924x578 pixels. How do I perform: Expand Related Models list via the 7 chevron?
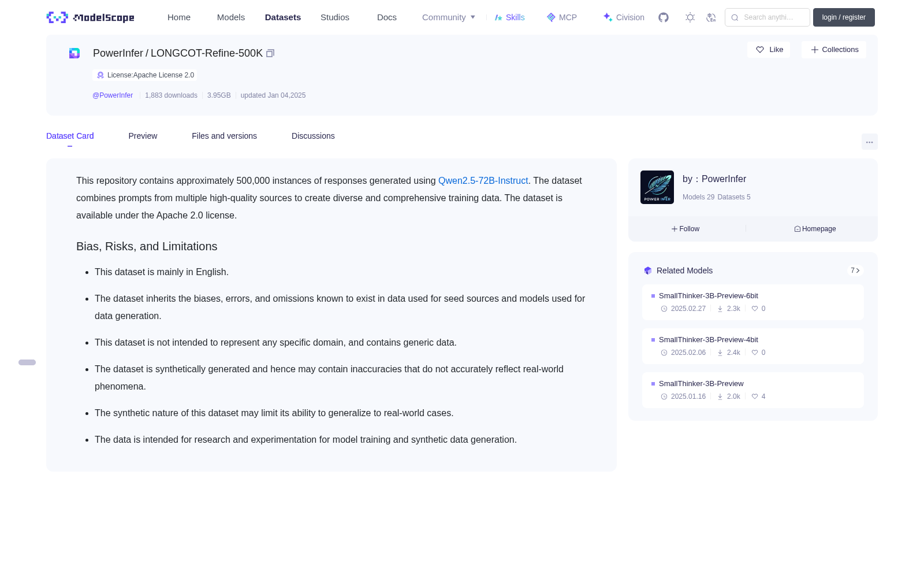click(x=855, y=271)
